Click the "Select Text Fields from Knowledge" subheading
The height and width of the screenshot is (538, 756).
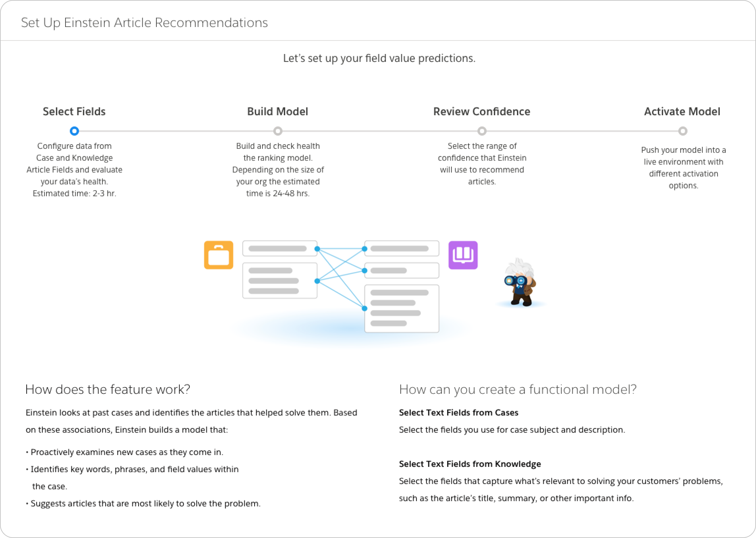(470, 464)
